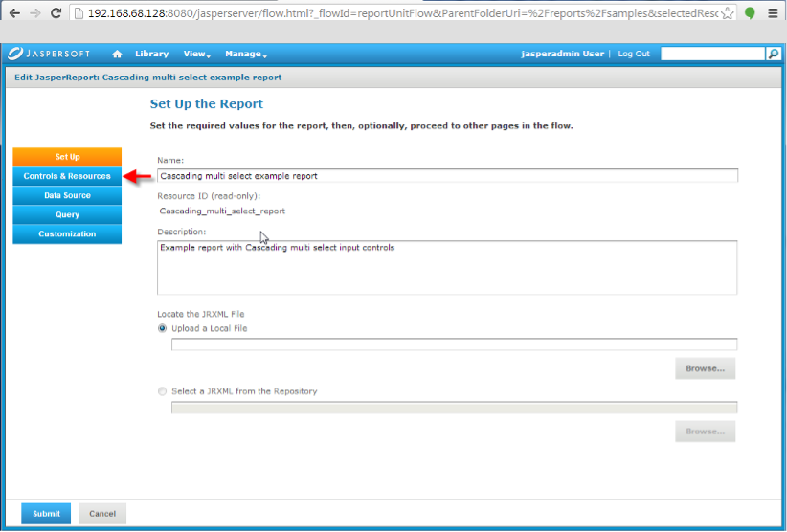The image size is (787, 532).
Task: Open the Library menu item
Action: pyautogui.click(x=151, y=54)
